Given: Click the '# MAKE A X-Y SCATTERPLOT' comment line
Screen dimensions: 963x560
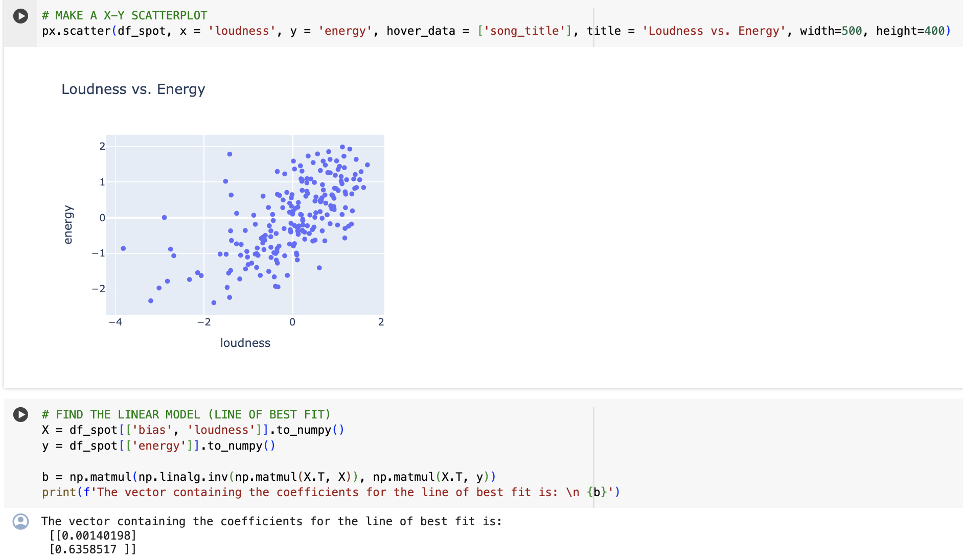Looking at the screenshot, I should click(x=125, y=15).
